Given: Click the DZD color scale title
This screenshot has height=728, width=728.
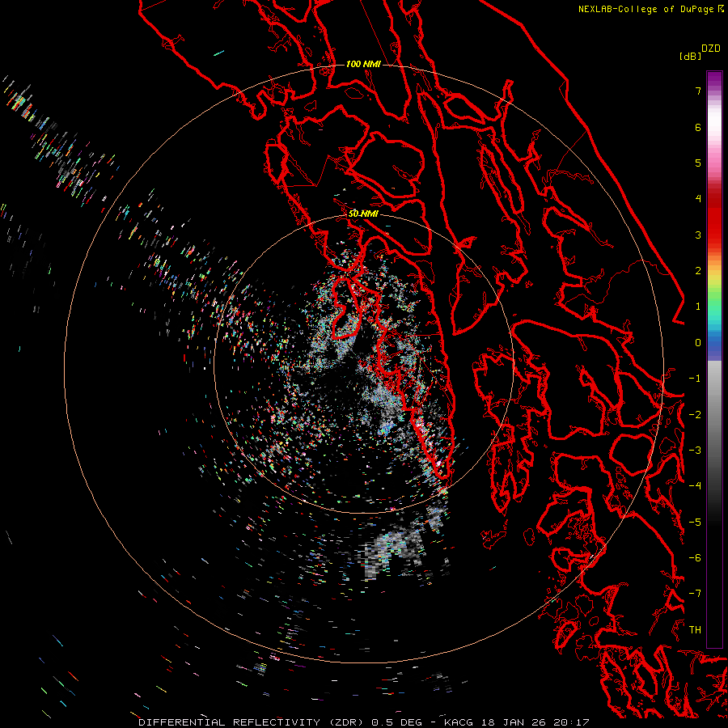Looking at the screenshot, I should [x=711, y=49].
